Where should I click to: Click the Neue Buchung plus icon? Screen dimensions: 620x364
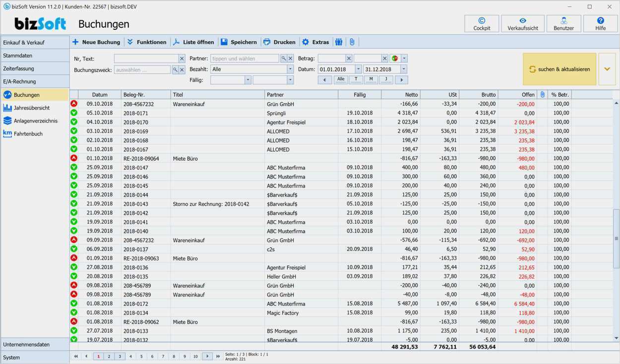[75, 42]
